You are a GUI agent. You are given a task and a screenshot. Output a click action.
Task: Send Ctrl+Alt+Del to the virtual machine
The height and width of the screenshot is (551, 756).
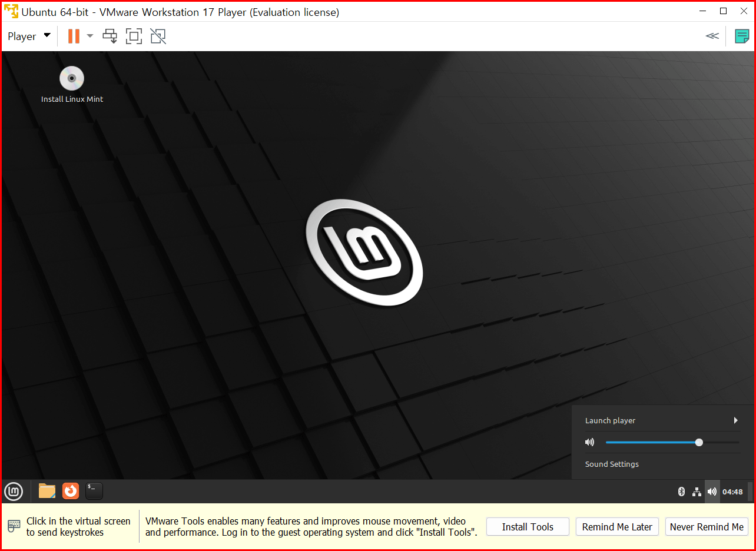(110, 36)
